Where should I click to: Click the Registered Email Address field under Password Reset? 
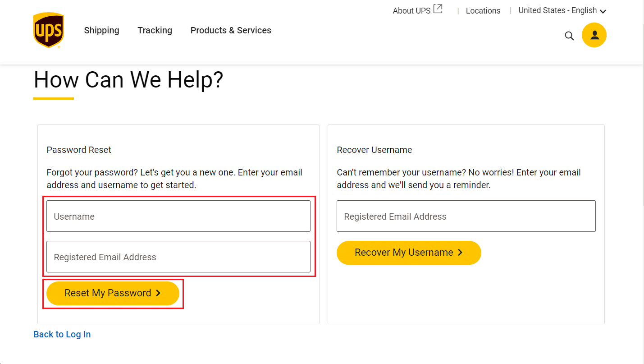(178, 257)
